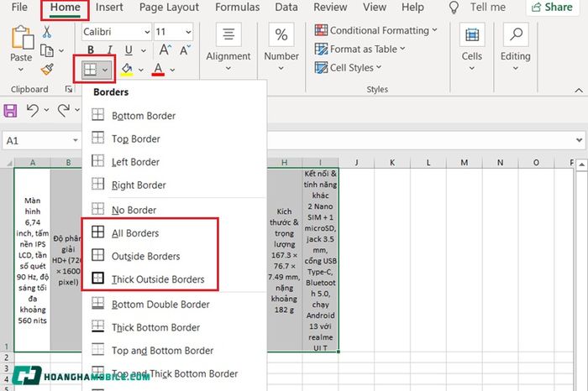This screenshot has height=391, width=588.
Task: Click the Borders button icon
Action: point(90,70)
